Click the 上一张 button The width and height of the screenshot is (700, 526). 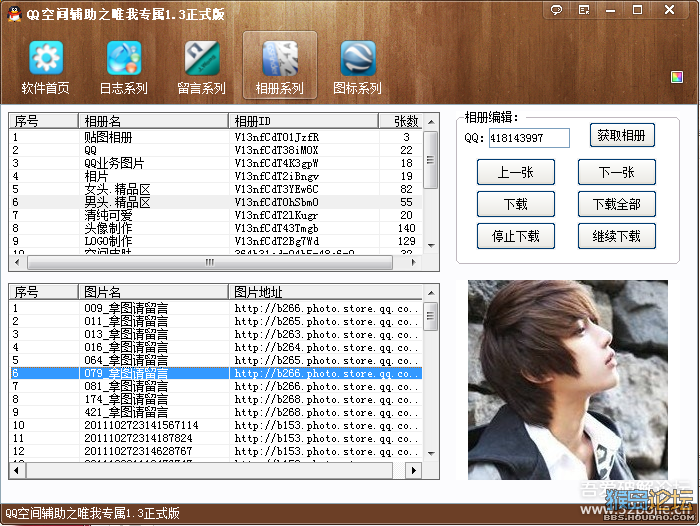click(516, 172)
